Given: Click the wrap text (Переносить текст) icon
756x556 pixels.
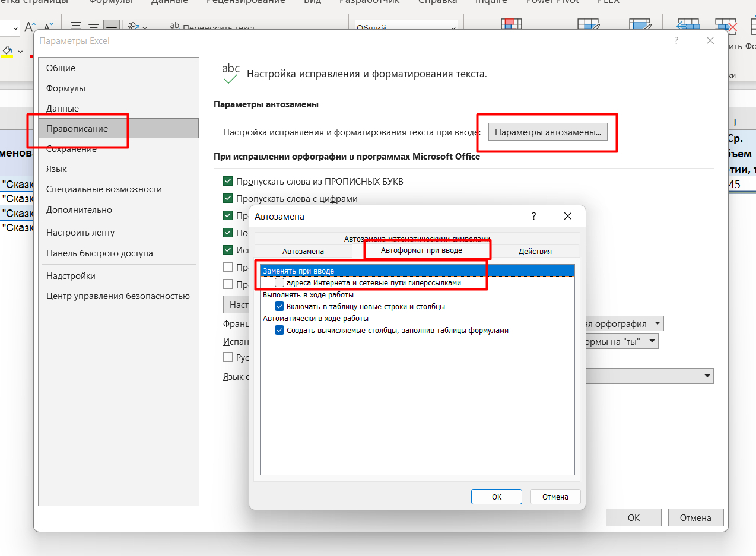Looking at the screenshot, I should (175, 27).
